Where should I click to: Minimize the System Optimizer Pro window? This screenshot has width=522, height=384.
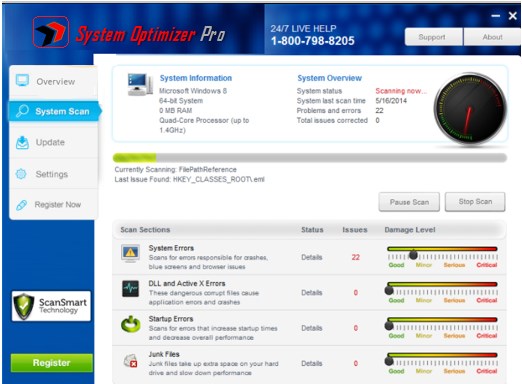point(495,16)
